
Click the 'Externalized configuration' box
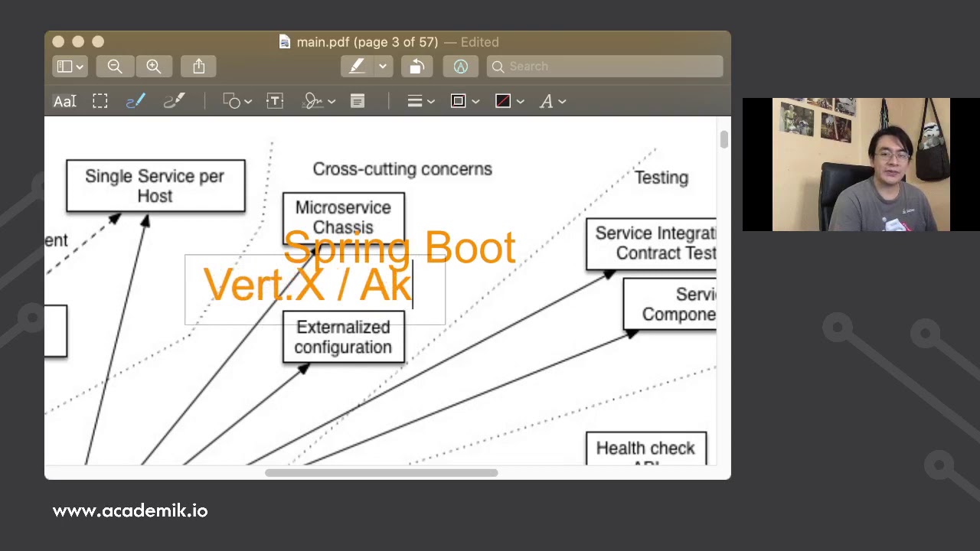[x=343, y=337]
